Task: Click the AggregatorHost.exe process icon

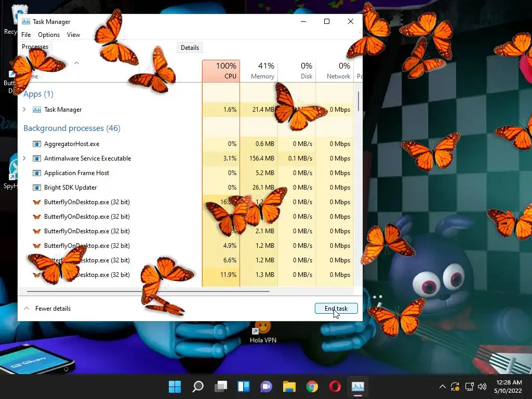Action: pos(37,144)
